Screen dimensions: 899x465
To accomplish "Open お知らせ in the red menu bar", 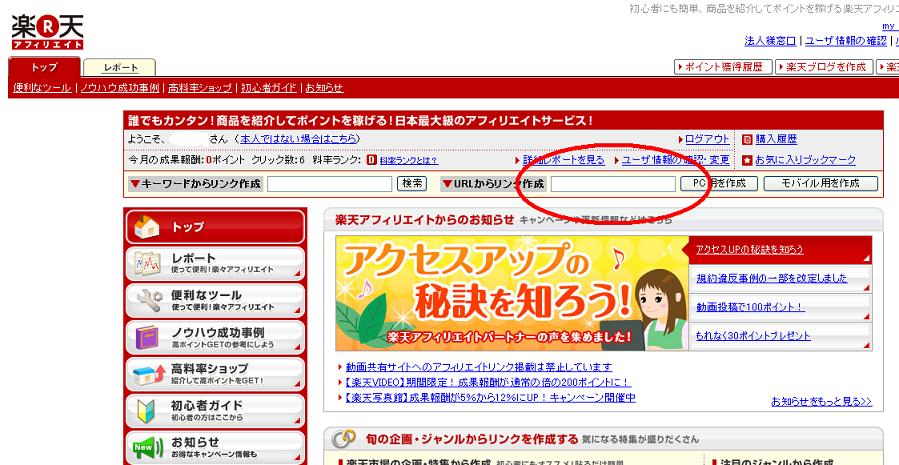I will [324, 88].
